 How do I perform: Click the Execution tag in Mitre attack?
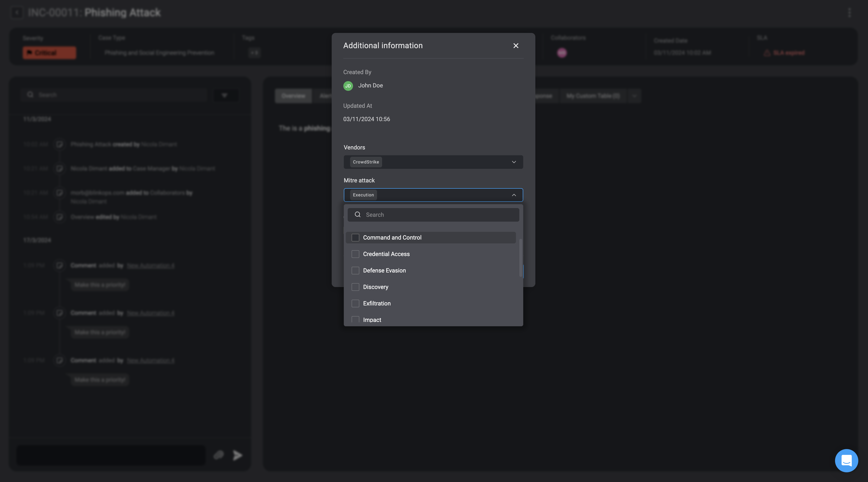click(363, 195)
